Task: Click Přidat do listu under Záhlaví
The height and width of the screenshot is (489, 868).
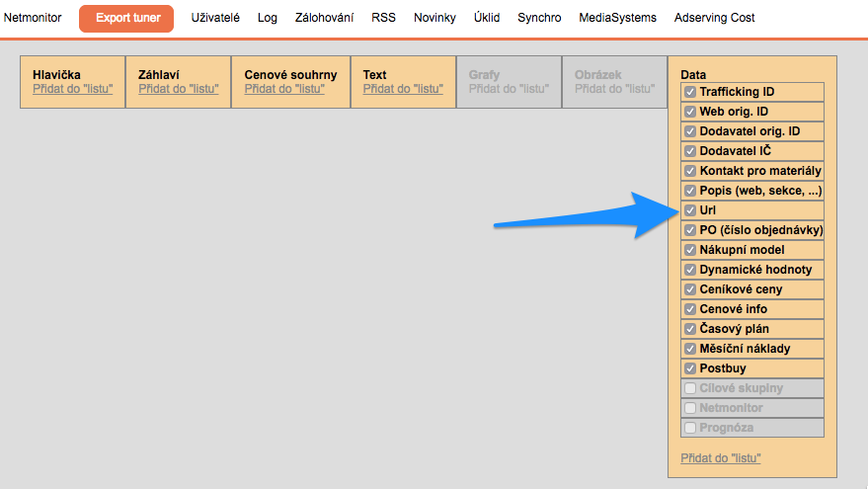Action: 179,89
